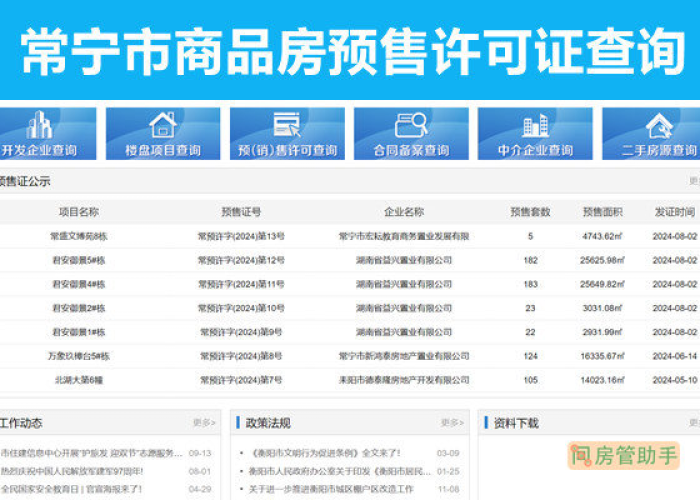
Task: Switch to the 政策法规 panel heading
Action: 268,423
